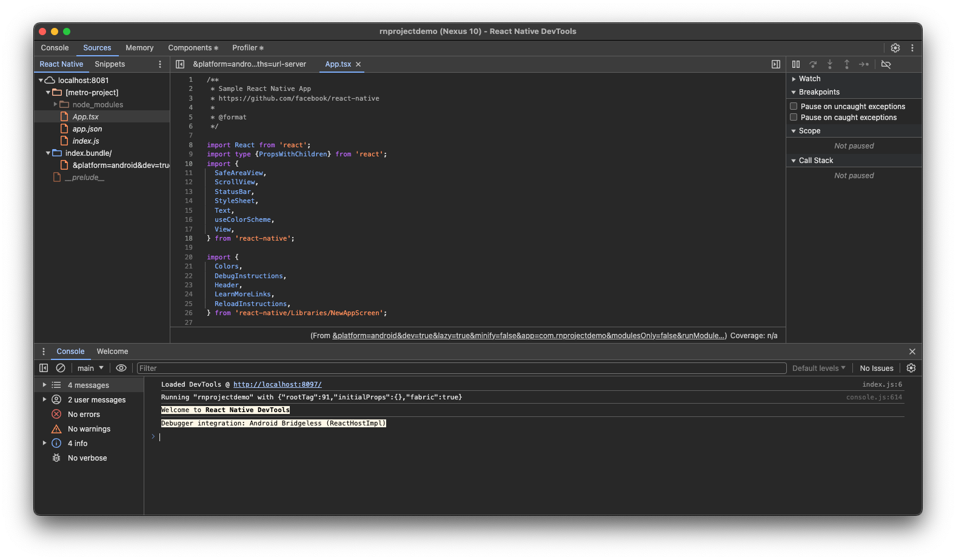The height and width of the screenshot is (560, 956).
Task: Open drawer three-dot menu next to Console
Action: [43, 352]
